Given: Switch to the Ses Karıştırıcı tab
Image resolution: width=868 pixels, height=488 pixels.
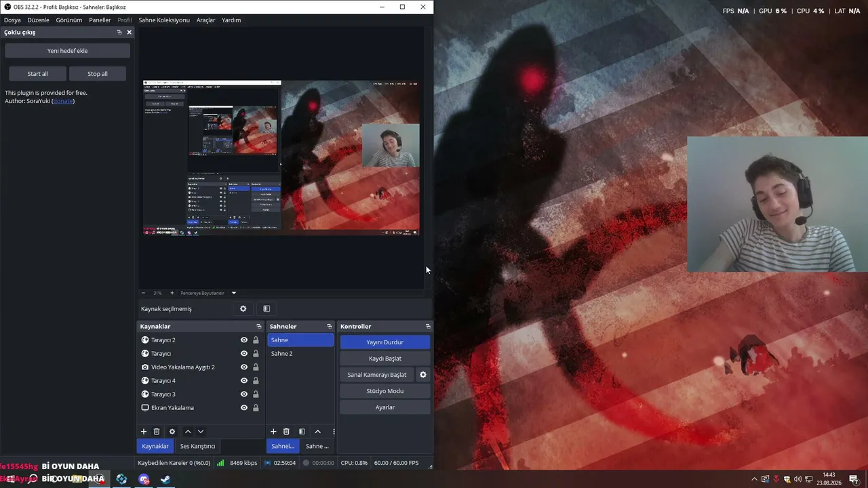Looking at the screenshot, I should tap(197, 446).
